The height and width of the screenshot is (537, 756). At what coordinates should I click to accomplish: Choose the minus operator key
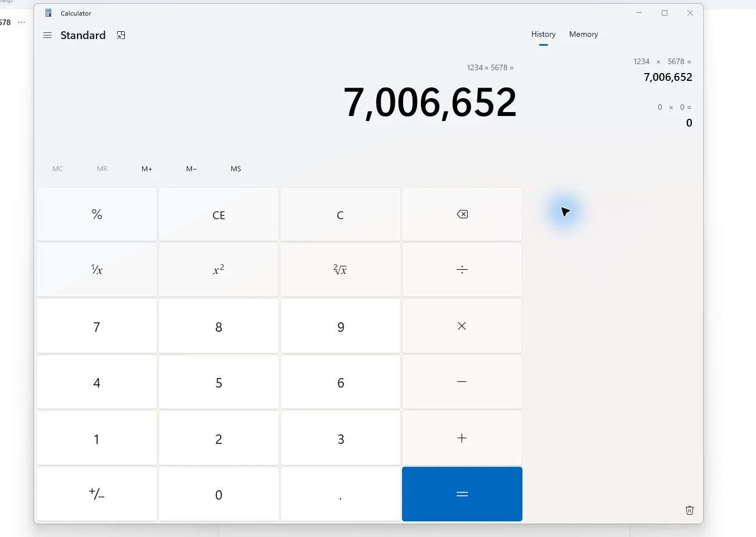[462, 382]
